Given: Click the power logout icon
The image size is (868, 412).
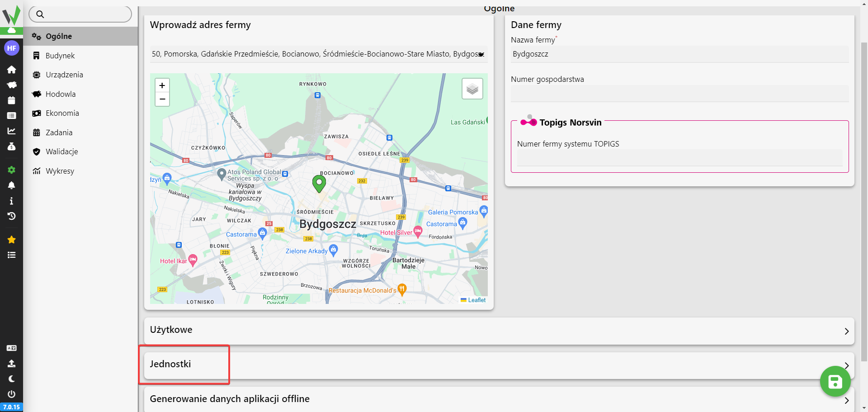Looking at the screenshot, I should pyautogui.click(x=11, y=394).
